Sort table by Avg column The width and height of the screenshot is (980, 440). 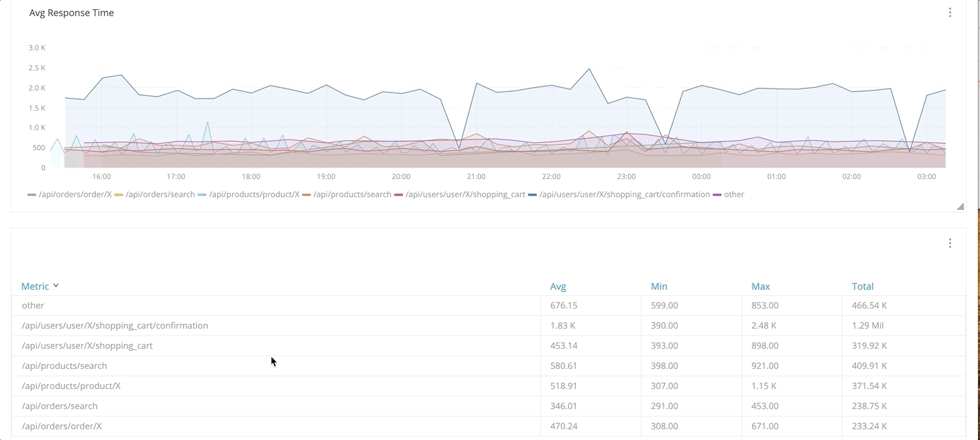[x=558, y=286]
